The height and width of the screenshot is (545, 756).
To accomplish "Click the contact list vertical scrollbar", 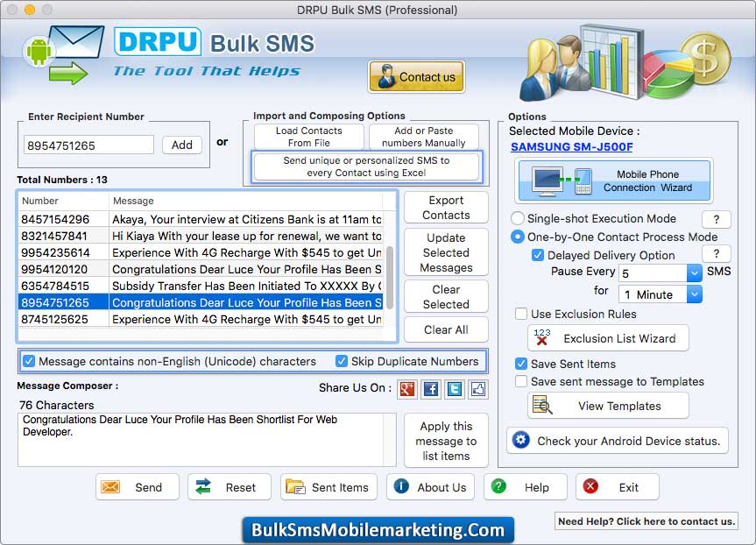I will (390, 278).
